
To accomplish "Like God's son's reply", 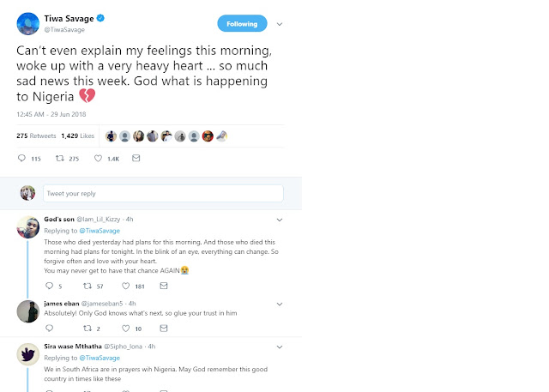I will point(127,286).
